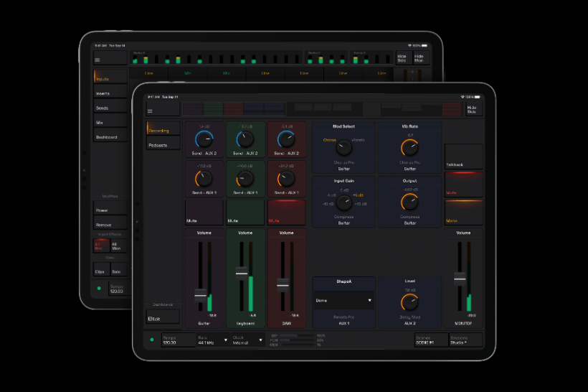This screenshot has width=588, height=392.
Task: Click the dashboard Edit button
Action: [x=162, y=319]
